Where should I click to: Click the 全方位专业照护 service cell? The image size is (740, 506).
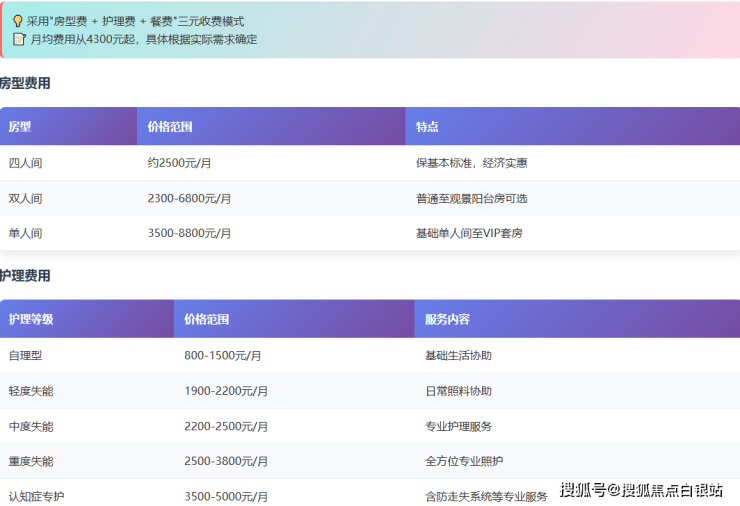click(x=464, y=461)
